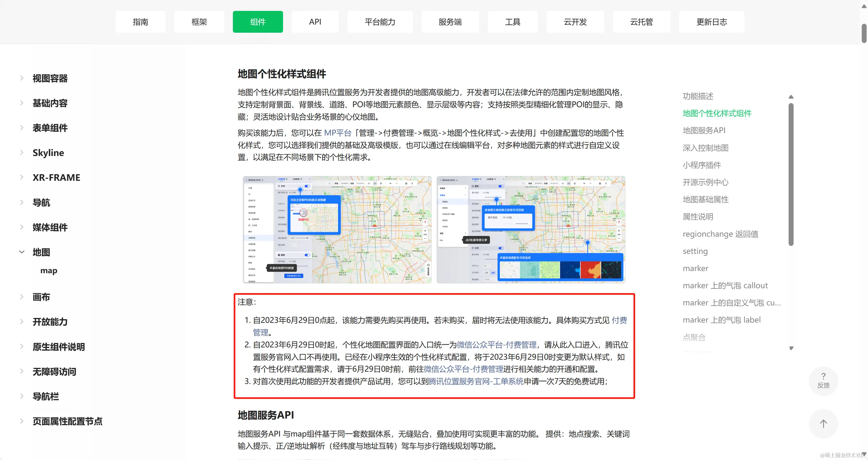868x460 pixels.
Task: Open the MP平台 link
Action: coord(338,133)
